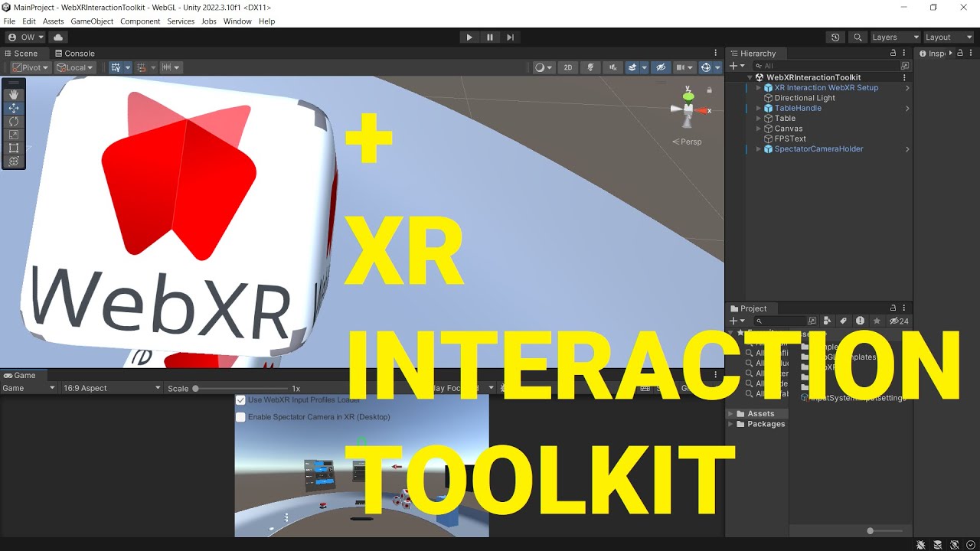The height and width of the screenshot is (551, 980).
Task: Toggle scene visibility hidden-objects eye
Action: coord(661,67)
